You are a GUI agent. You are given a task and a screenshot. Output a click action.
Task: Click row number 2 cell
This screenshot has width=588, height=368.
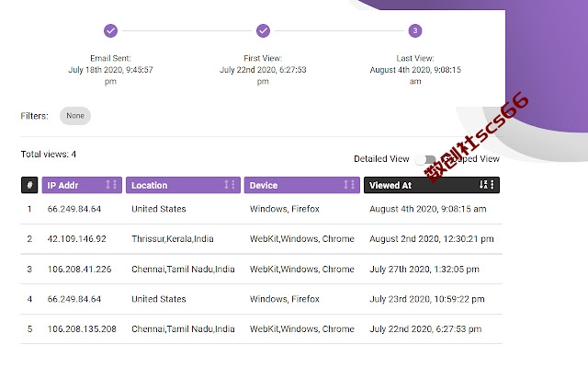[29, 239]
